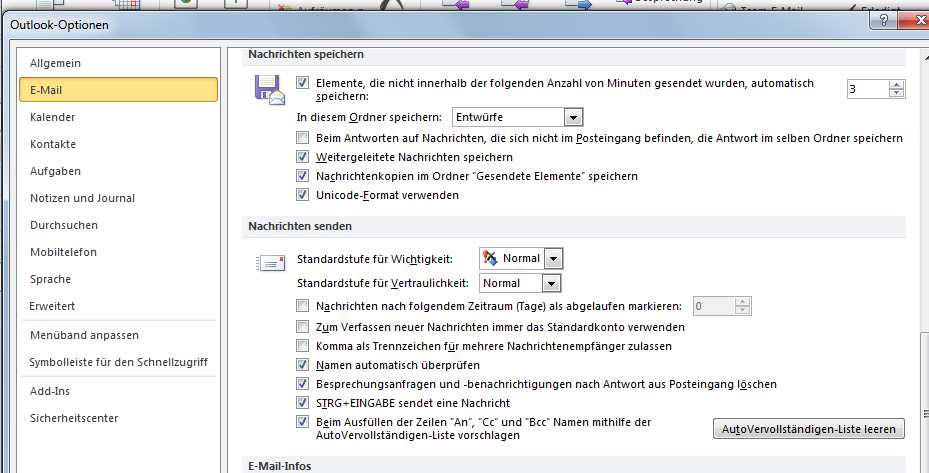The height and width of the screenshot is (473, 929).
Task: Open the Kalender options category
Action: (x=118, y=117)
